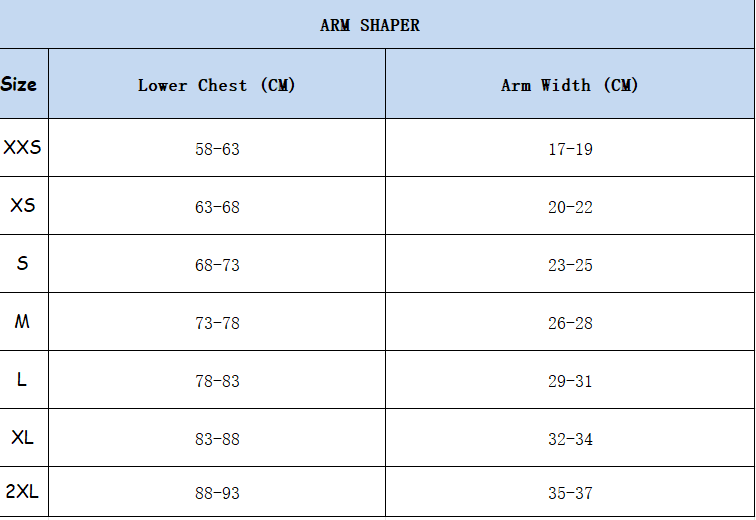Click the 63-68 lower chest value
The width and height of the screenshot is (756, 520).
click(217, 207)
